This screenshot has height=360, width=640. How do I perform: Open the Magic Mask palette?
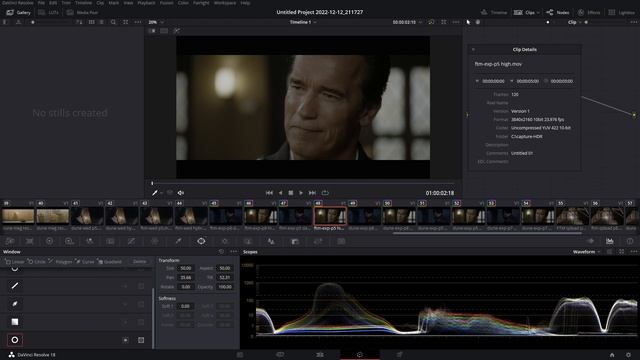click(248, 241)
